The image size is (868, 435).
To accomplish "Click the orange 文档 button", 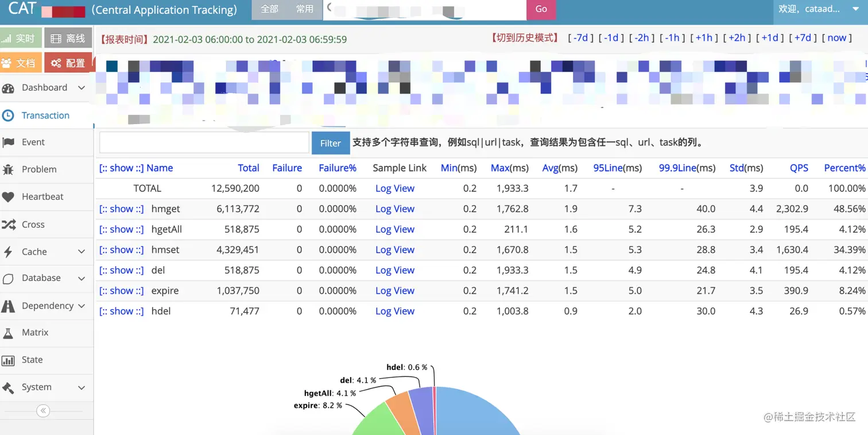I will (21, 63).
